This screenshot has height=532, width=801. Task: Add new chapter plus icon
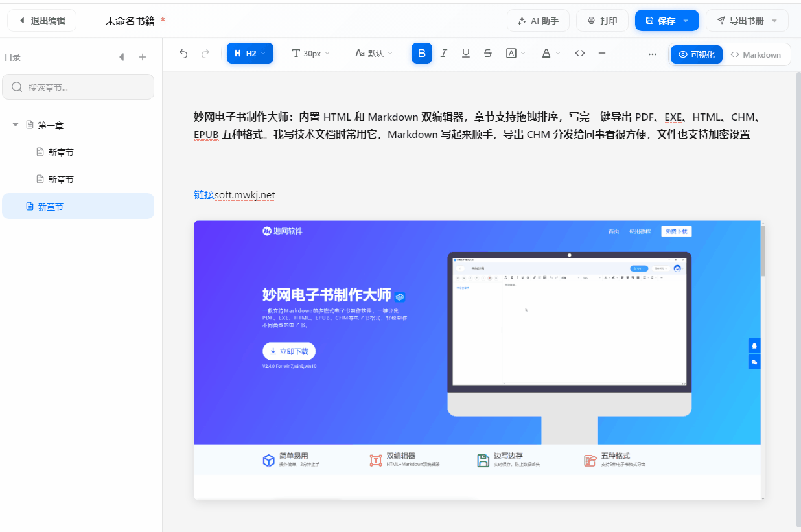click(143, 57)
